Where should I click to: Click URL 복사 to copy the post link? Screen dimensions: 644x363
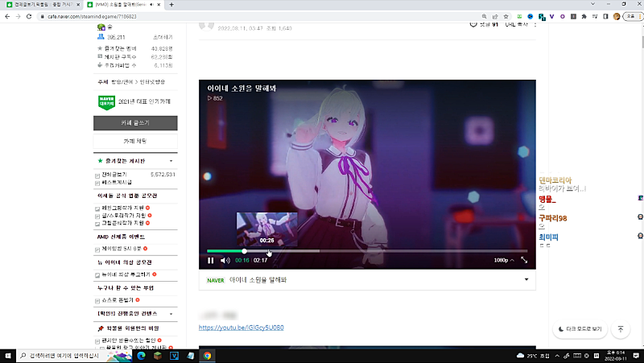(x=516, y=25)
